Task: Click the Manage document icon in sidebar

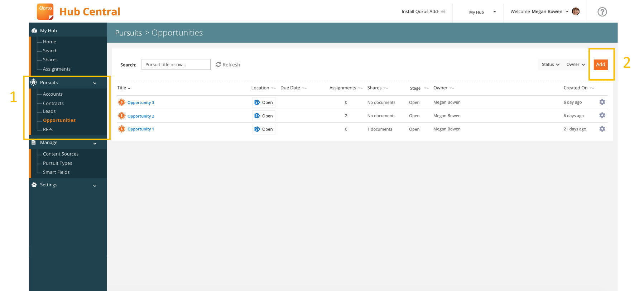Action: (34, 143)
